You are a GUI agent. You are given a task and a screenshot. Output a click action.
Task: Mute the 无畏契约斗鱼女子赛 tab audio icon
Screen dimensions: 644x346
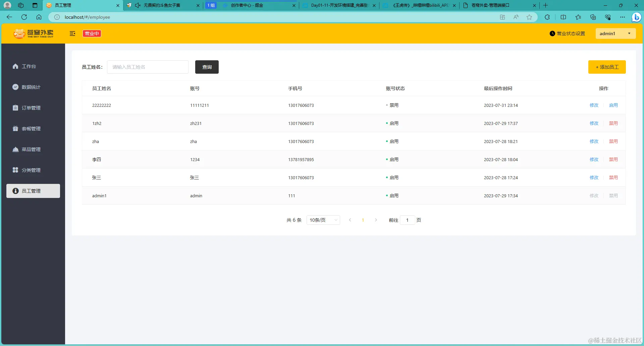click(x=138, y=5)
